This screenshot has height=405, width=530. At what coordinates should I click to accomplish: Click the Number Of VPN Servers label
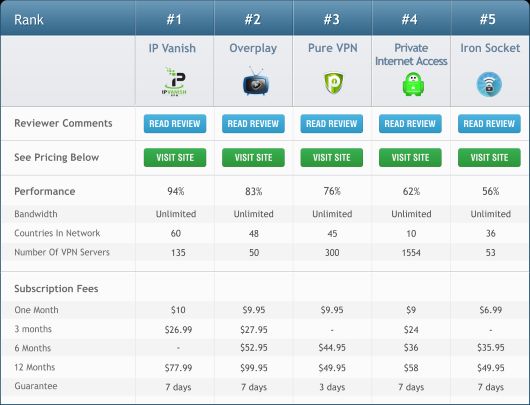62,252
